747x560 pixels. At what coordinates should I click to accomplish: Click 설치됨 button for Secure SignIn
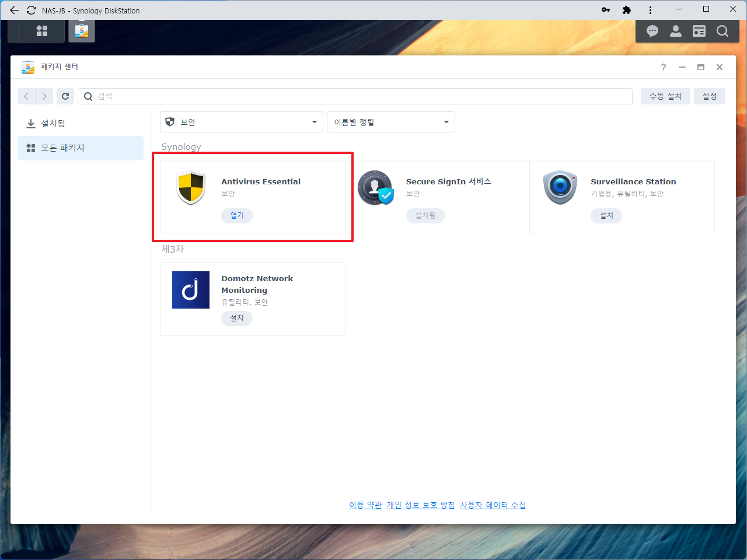[425, 216]
